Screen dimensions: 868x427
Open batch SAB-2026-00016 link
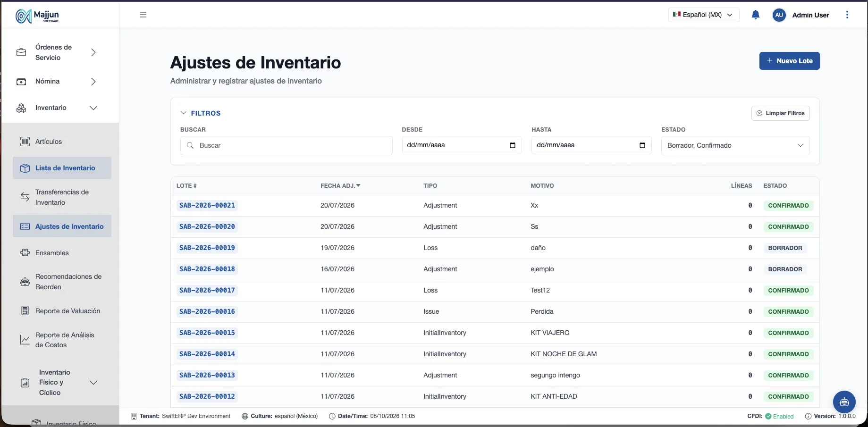207,311
